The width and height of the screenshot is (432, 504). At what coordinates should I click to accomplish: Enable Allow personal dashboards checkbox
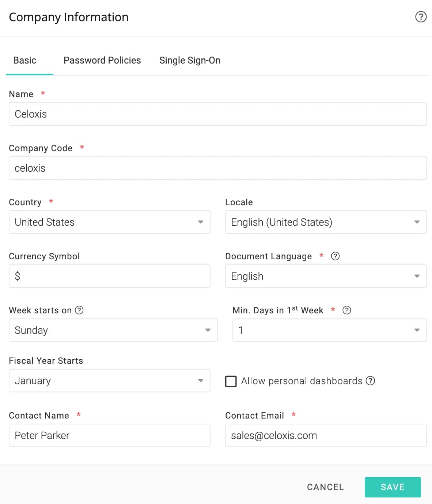point(231,381)
